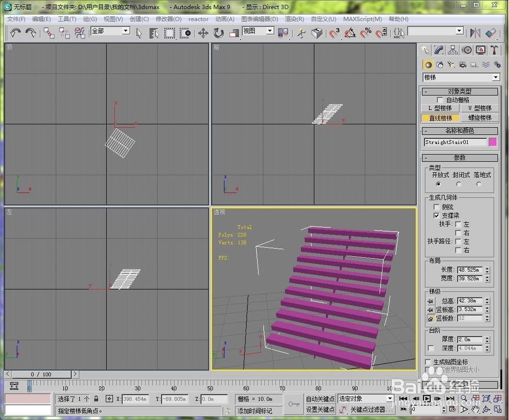Open the 编辑(E) menu

pyautogui.click(x=41, y=19)
